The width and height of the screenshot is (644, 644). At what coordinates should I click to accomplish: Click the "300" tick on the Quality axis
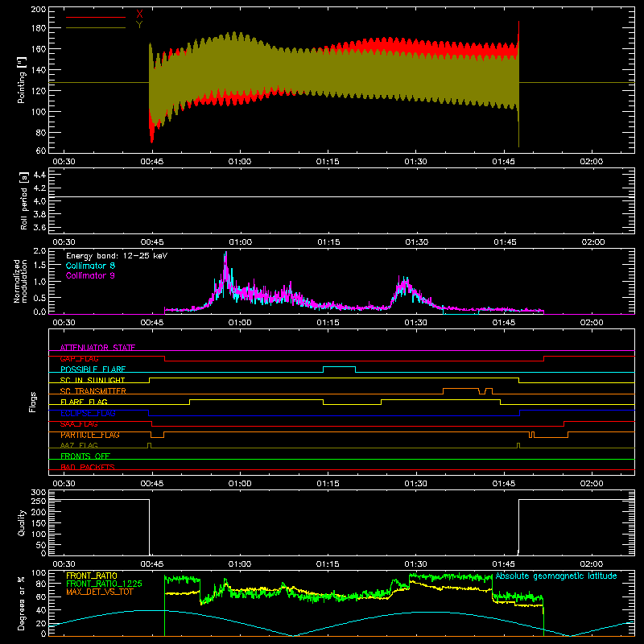(39, 493)
